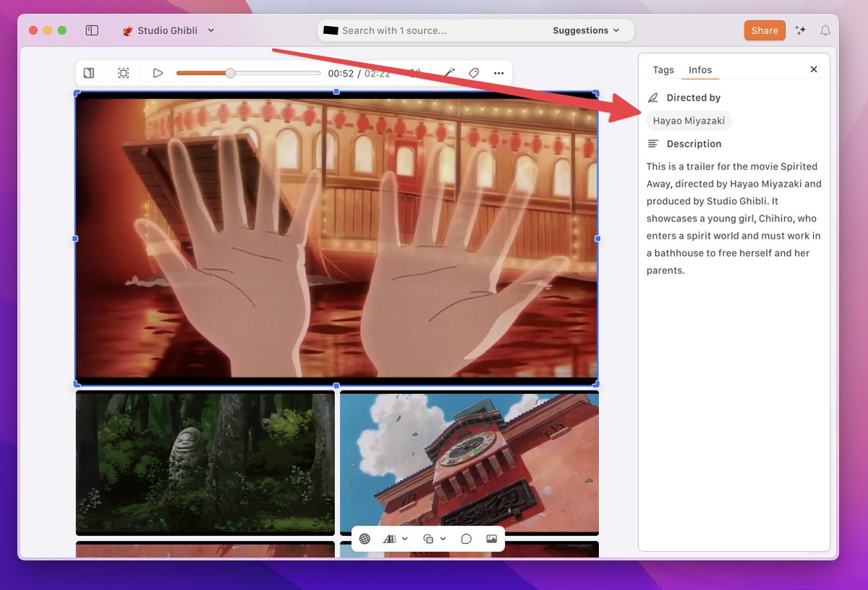Select the Hayao Miyazaki tag pill

[x=689, y=120]
